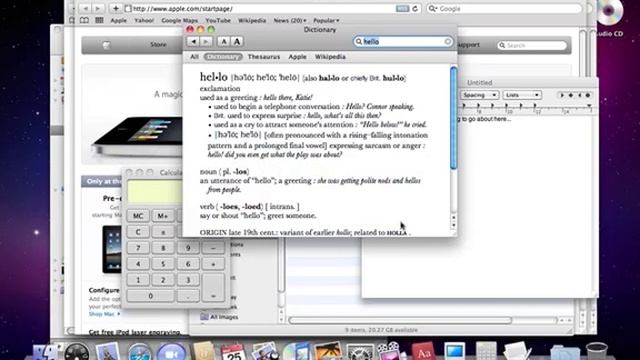Click the Apple logo on the Apple site
Viewport: 640px width, 360px height.
pos(106,45)
